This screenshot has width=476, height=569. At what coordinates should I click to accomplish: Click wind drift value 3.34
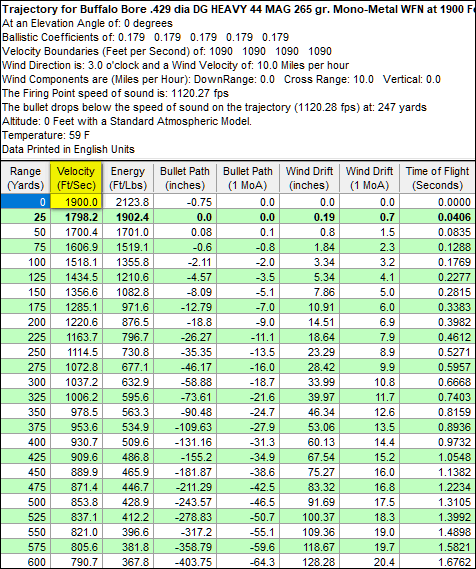pyautogui.click(x=309, y=262)
